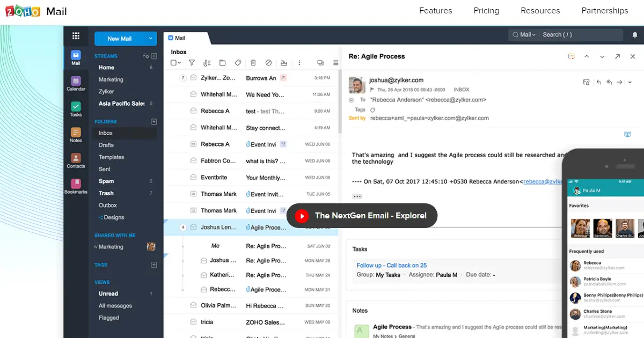The width and height of the screenshot is (644, 338).
Task: Open the apps grid launcher icon
Action: [76, 36]
